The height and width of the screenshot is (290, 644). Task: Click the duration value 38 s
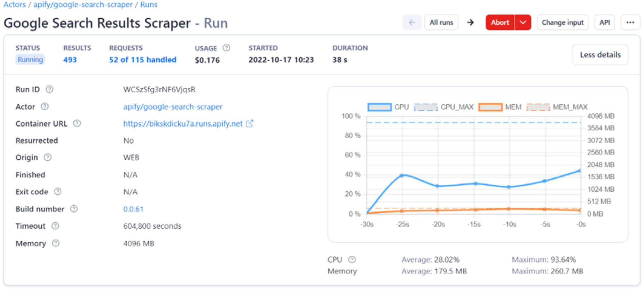click(x=340, y=60)
